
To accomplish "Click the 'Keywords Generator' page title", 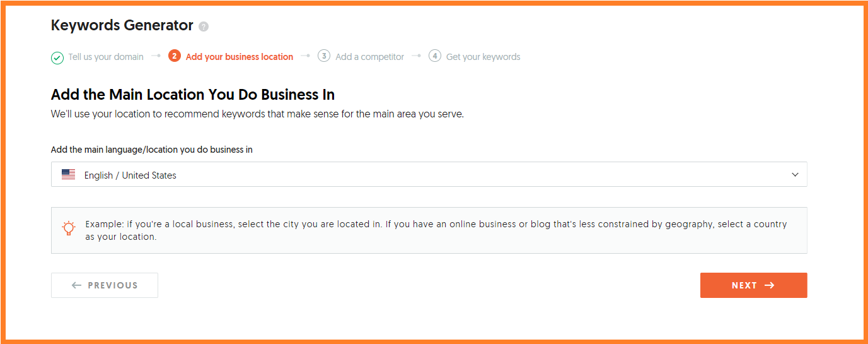I will point(122,26).
